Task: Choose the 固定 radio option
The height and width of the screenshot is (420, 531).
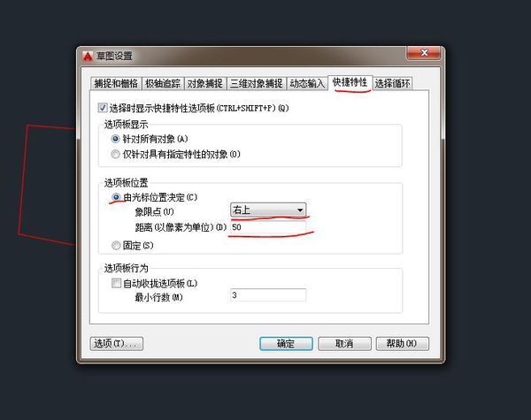Action: 116,245
